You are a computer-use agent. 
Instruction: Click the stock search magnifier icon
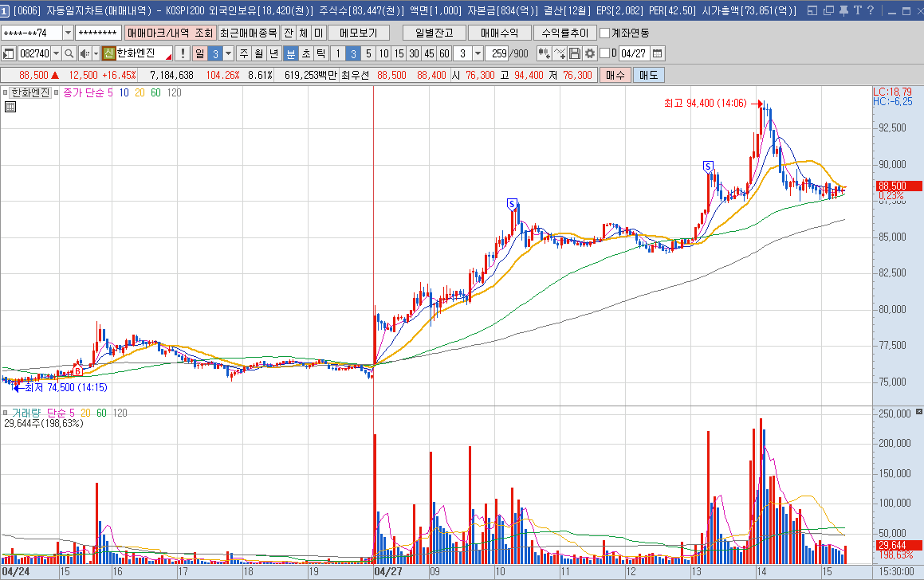(69, 53)
